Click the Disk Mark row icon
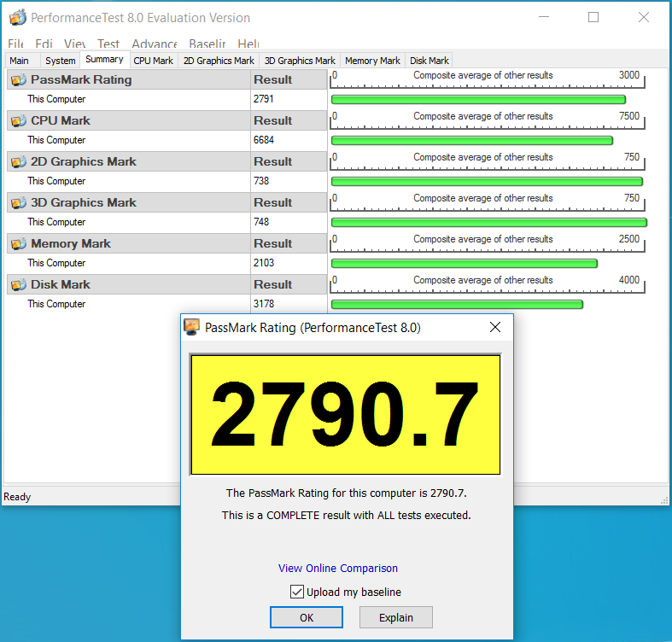672x642 pixels. [x=19, y=284]
